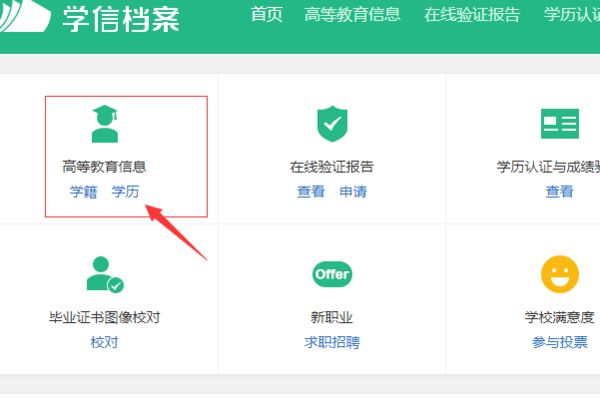Click the person-with-checkmark icon for 毕业证书图像校对
The width and height of the screenshot is (600, 398).
tap(105, 274)
